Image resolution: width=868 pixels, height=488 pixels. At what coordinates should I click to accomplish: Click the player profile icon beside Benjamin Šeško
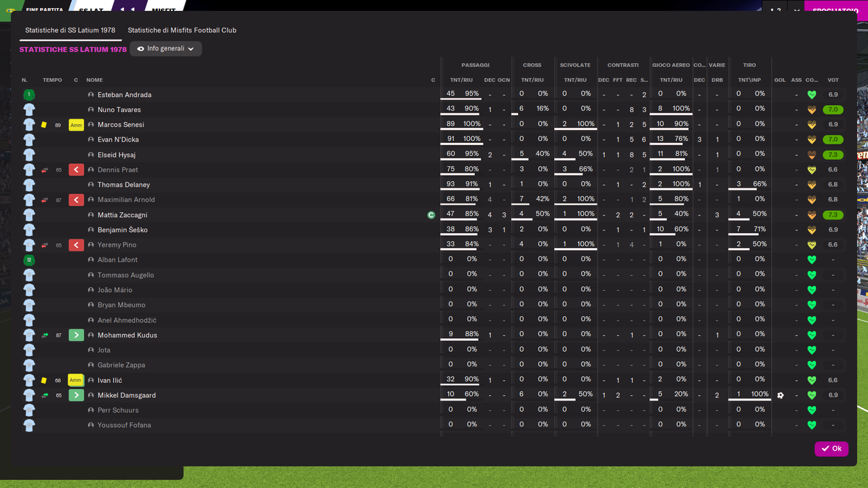tap(91, 230)
